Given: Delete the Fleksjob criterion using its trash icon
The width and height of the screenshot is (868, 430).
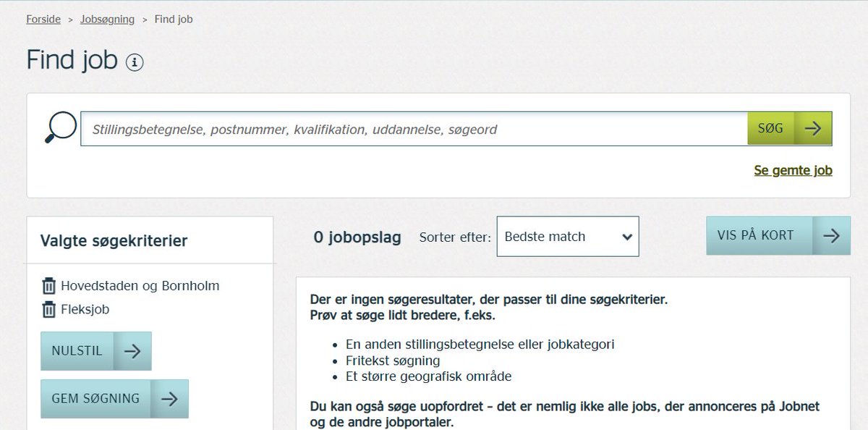Looking at the screenshot, I should pyautogui.click(x=48, y=309).
